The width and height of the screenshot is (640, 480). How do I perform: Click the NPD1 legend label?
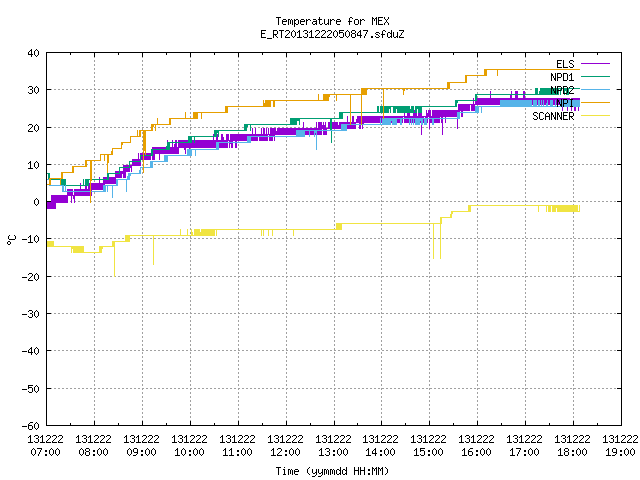pyautogui.click(x=562, y=77)
